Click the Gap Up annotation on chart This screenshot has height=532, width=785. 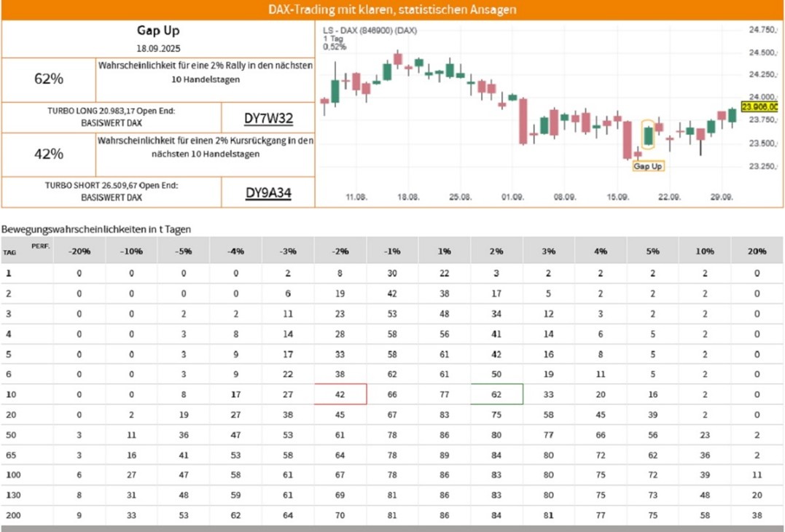point(648,166)
